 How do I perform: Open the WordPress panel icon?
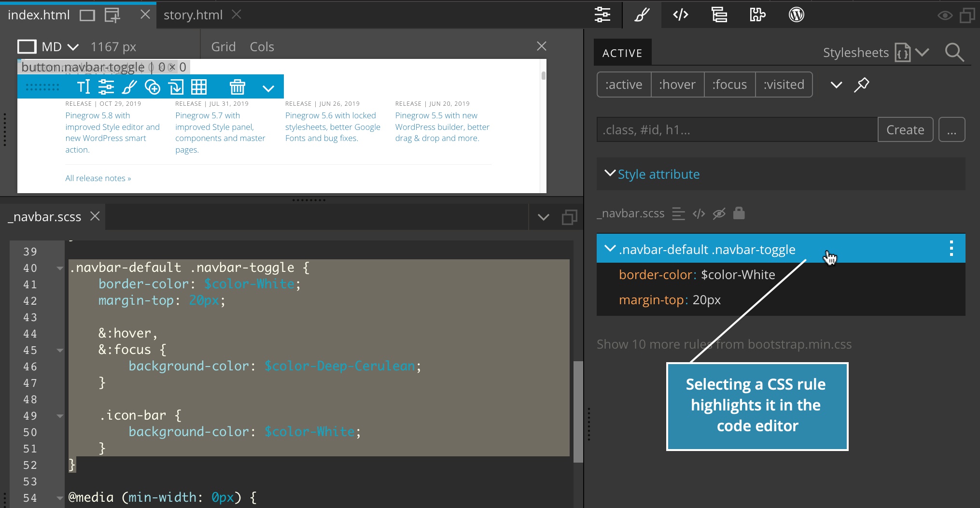[x=796, y=15]
